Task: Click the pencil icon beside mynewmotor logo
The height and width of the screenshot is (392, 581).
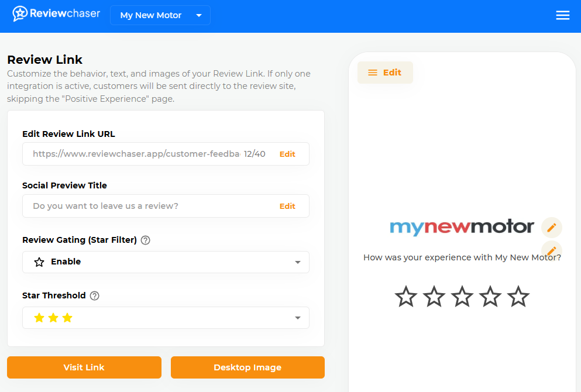Action: [551, 227]
